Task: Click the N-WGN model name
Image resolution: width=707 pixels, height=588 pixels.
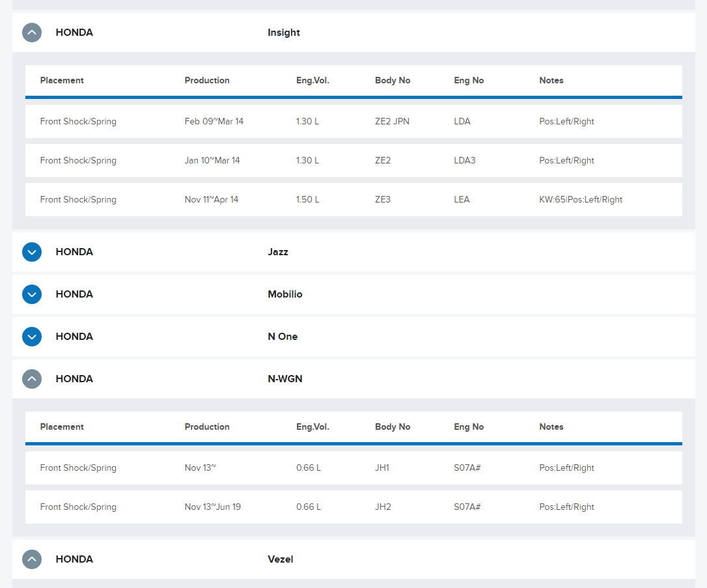Action: click(285, 379)
